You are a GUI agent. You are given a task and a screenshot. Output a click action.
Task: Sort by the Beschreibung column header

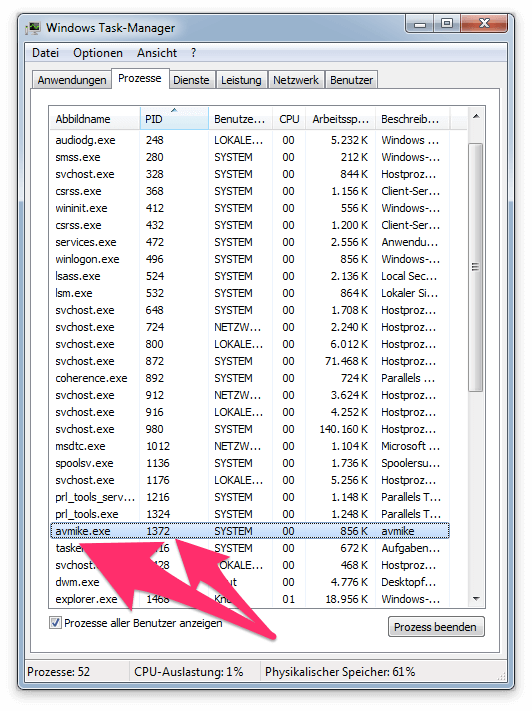coord(412,119)
